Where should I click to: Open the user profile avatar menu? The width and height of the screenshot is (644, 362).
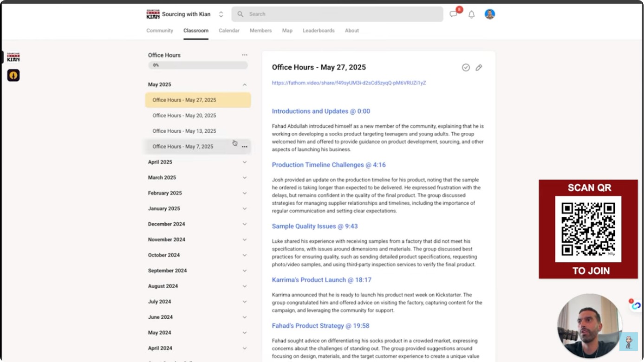pos(489,14)
